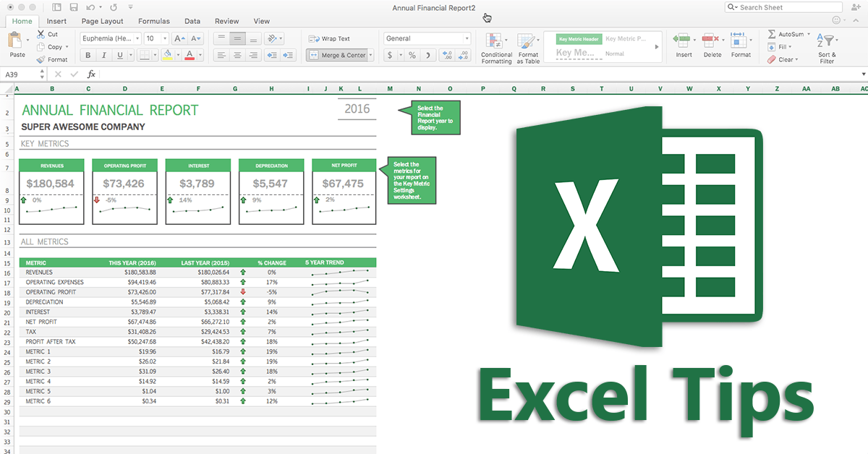
Task: Click the Merge & Center button
Action: [x=340, y=55]
